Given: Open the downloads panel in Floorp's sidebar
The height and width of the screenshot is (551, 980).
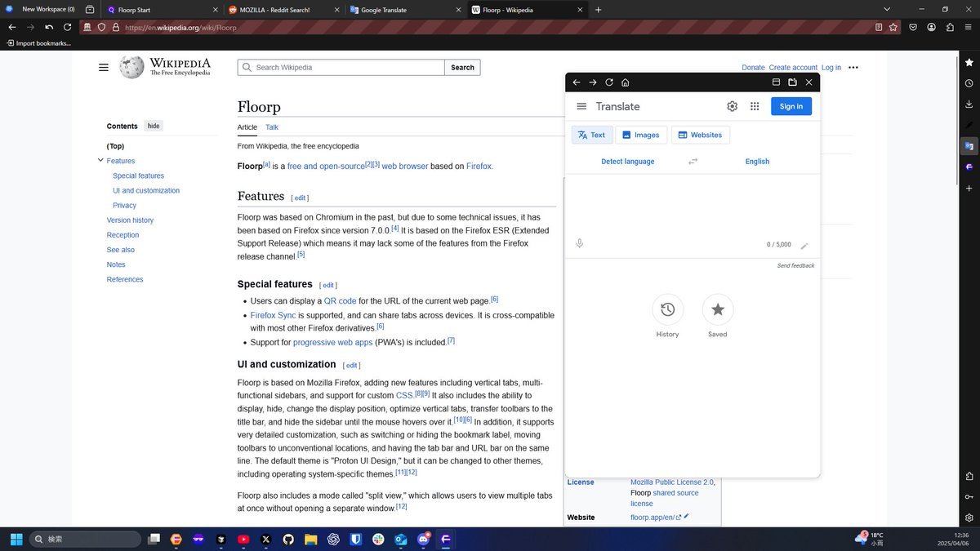Looking at the screenshot, I should pyautogui.click(x=969, y=104).
